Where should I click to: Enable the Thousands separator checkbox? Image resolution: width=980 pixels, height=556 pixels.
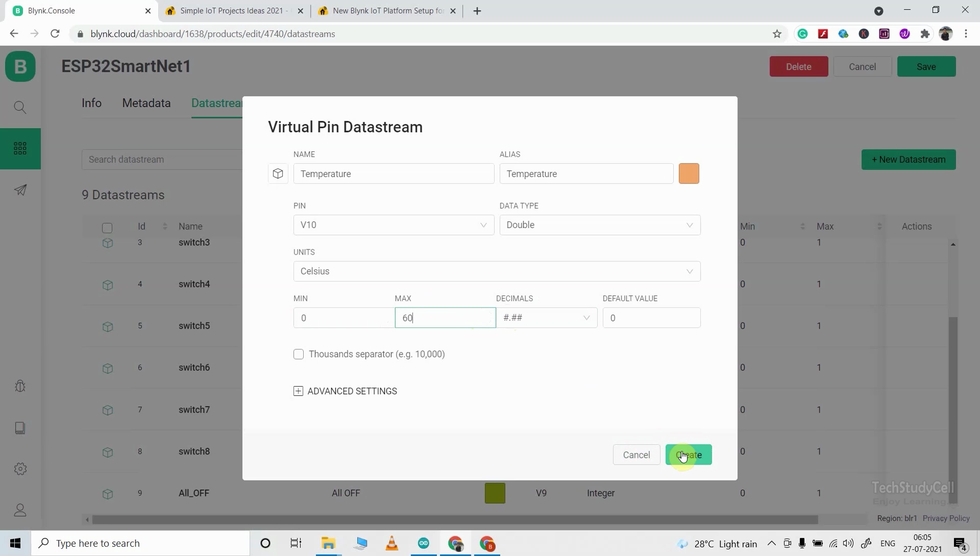[299, 354]
